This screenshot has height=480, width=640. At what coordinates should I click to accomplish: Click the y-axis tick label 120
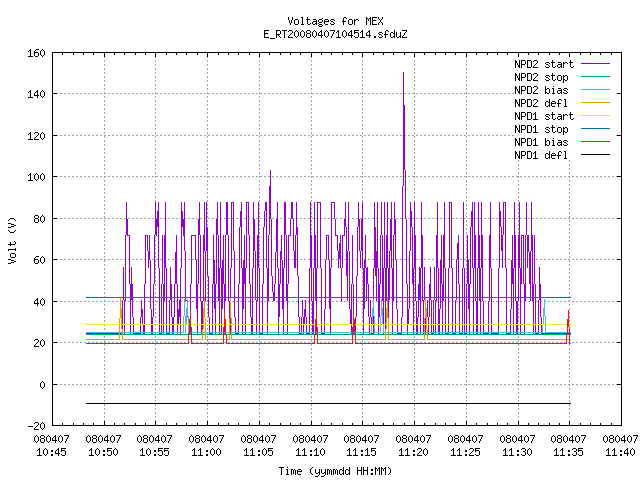[36, 136]
